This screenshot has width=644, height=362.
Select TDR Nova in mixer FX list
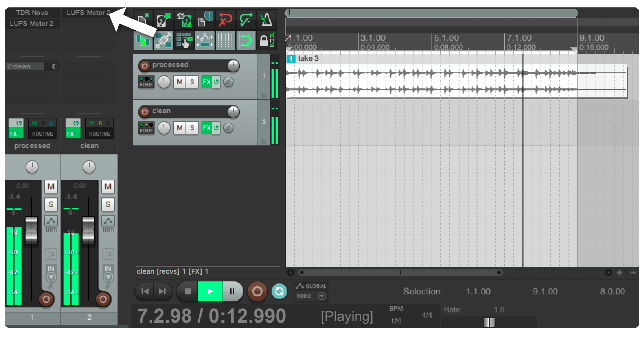32,12
